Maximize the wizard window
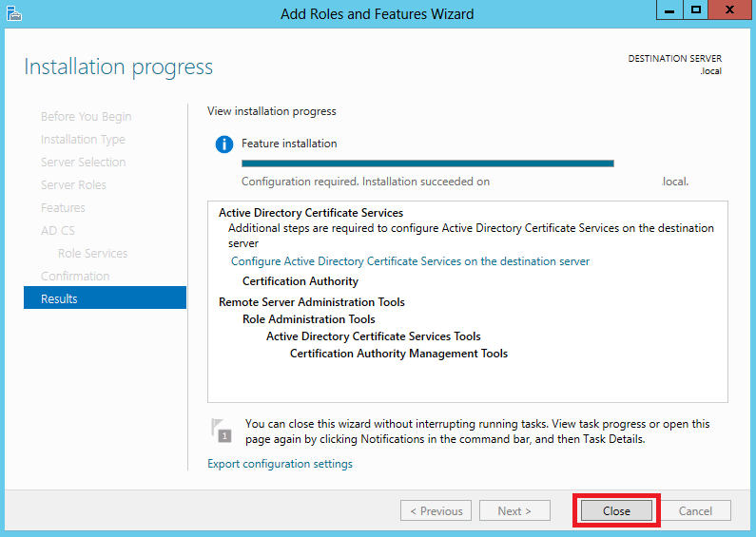Screen dimensions: 756x537 [696, 10]
